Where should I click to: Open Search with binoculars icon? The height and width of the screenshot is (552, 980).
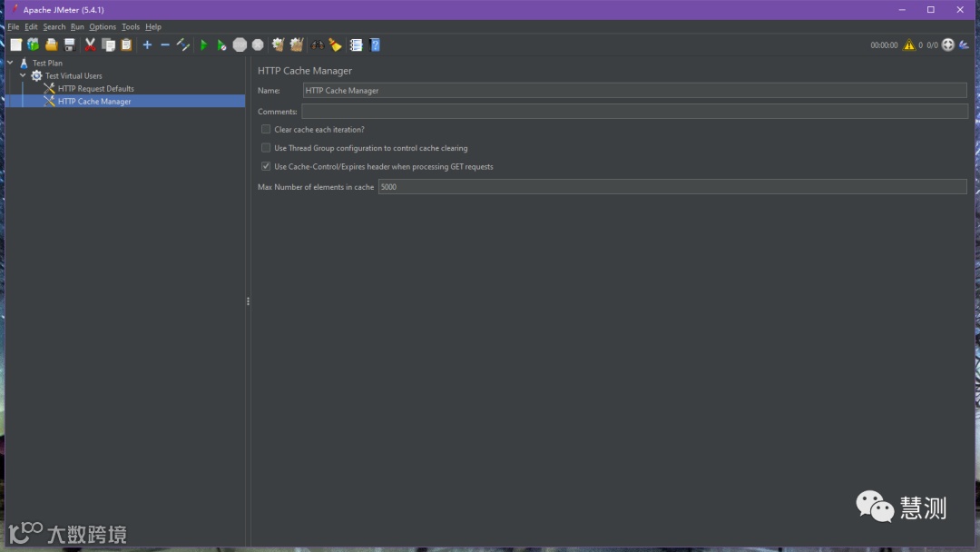[x=318, y=44]
